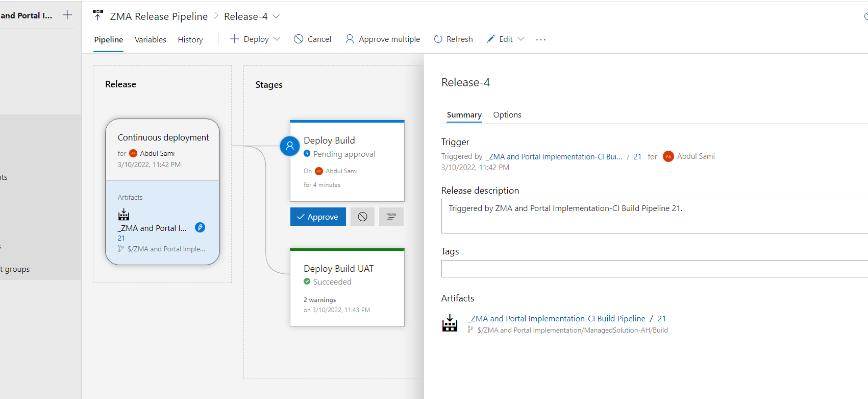Screen dimensions: 868x399
Task: Expand the Release-4 breadcrumb dropdown
Action: (276, 16)
